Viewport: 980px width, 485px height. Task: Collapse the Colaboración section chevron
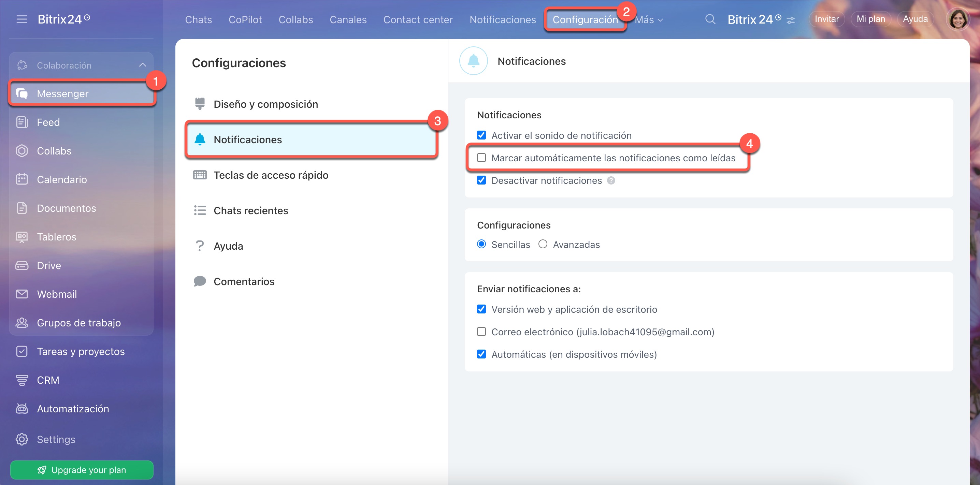[142, 65]
